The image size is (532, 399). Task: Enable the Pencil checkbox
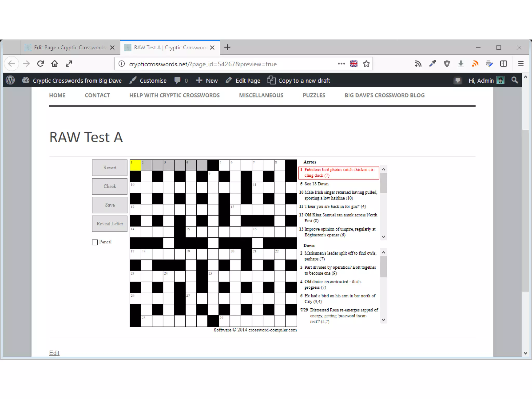click(95, 242)
